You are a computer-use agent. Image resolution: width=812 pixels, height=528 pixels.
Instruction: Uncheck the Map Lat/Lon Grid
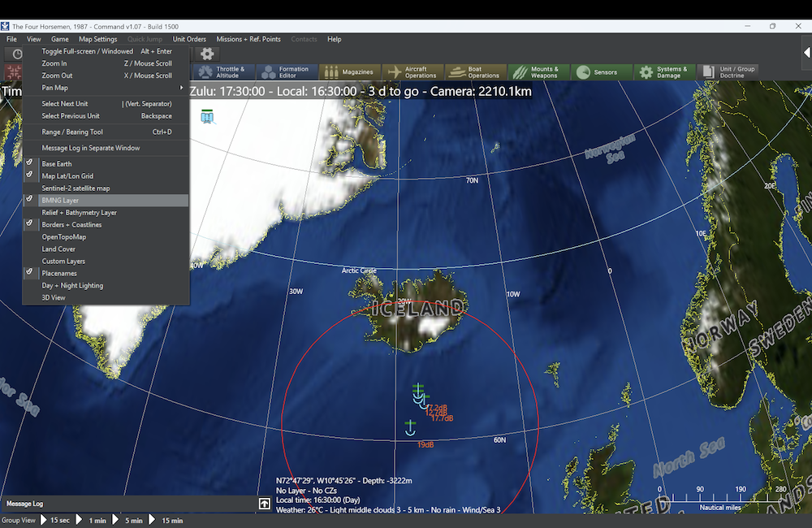(x=106, y=176)
